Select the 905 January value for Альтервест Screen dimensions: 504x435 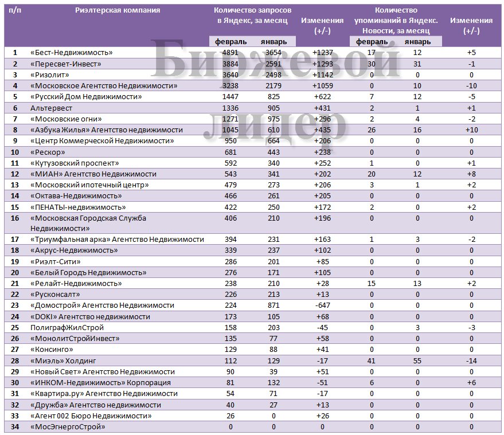pos(274,108)
